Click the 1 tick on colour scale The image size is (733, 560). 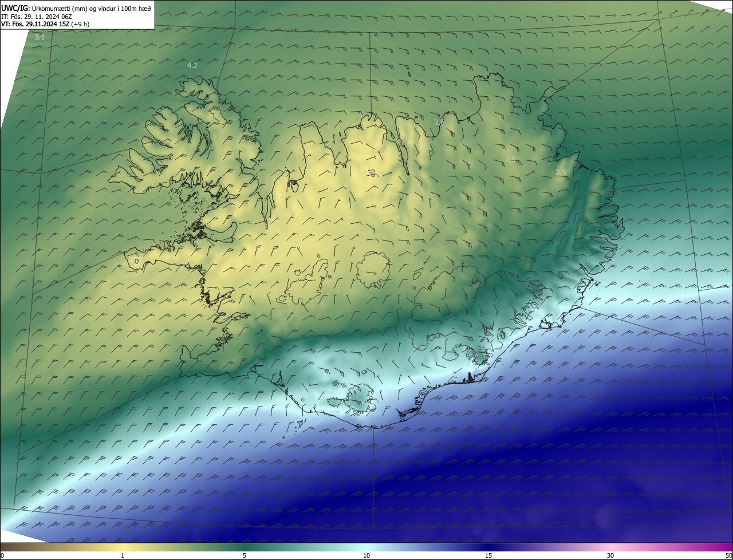click(123, 555)
